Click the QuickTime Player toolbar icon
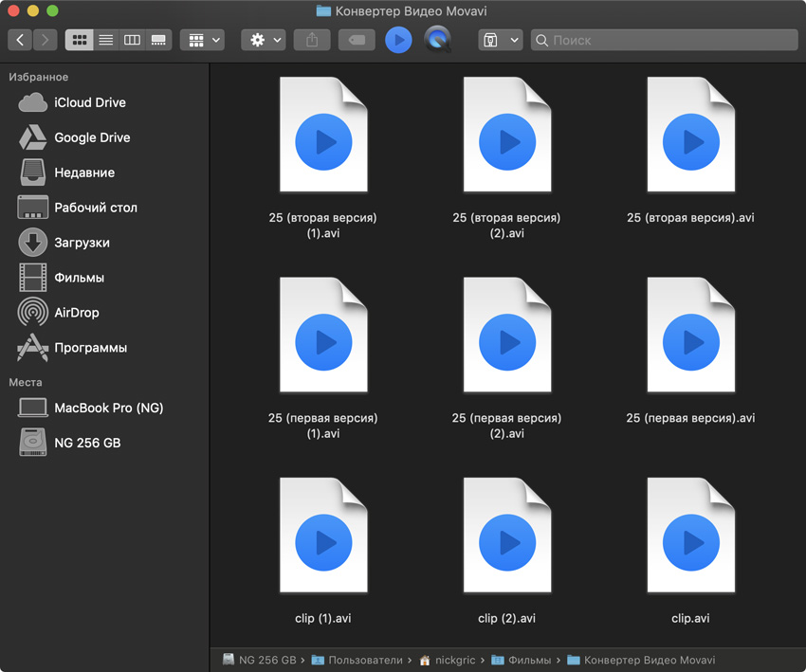 tap(437, 40)
